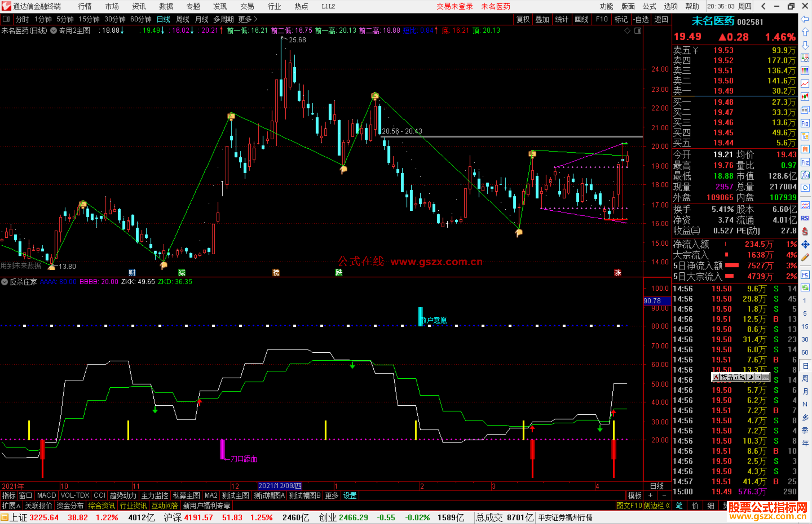Click the gray 20.56-20.43 horizontal price line
Image resolution: width=812 pixels, height=524 pixels.
(x=511, y=137)
